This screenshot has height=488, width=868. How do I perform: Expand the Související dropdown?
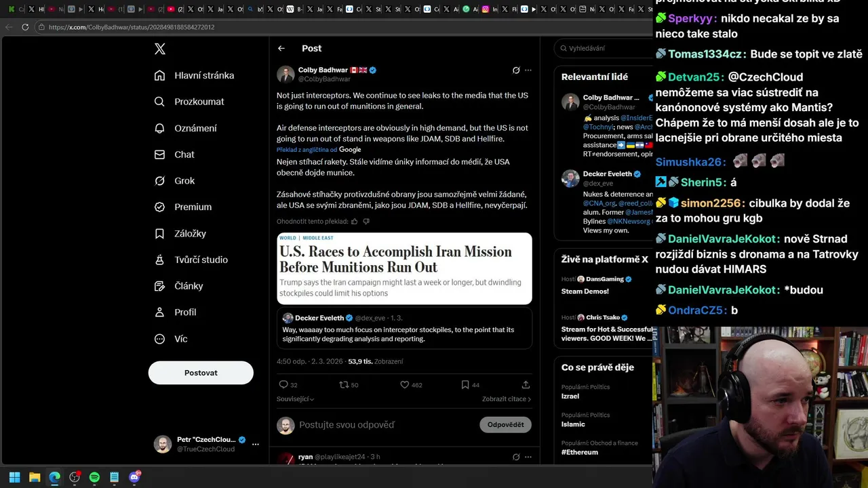pyautogui.click(x=296, y=399)
